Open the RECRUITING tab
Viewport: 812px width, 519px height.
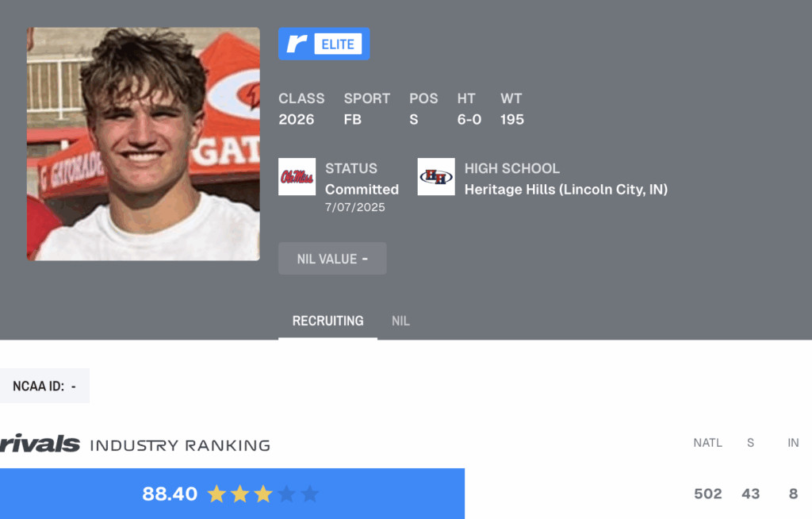[327, 321]
